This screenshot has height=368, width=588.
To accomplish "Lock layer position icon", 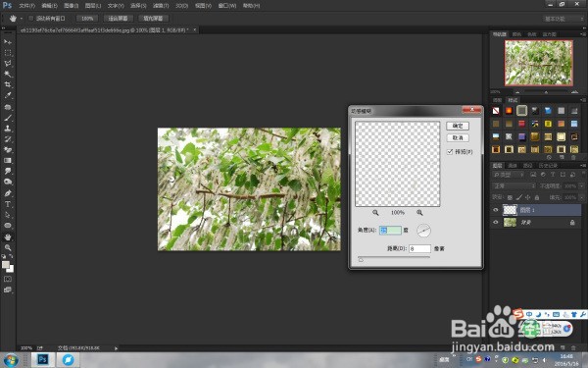I will coord(528,197).
